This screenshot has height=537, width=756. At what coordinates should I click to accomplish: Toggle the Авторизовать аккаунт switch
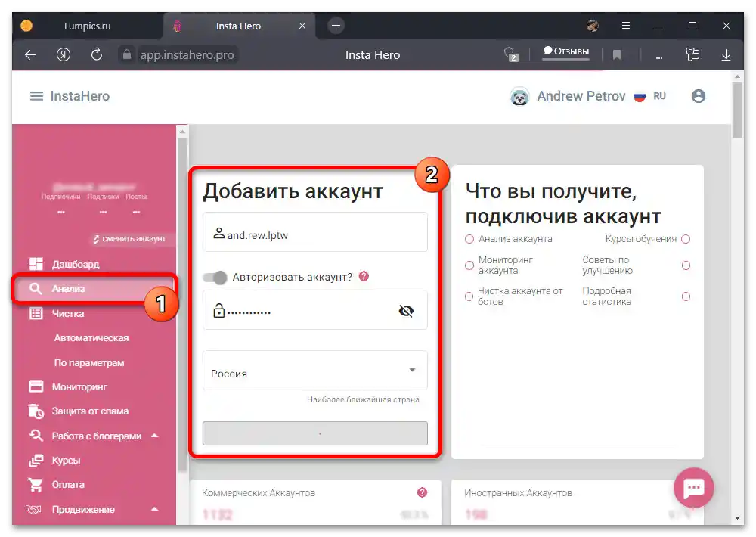click(x=214, y=277)
